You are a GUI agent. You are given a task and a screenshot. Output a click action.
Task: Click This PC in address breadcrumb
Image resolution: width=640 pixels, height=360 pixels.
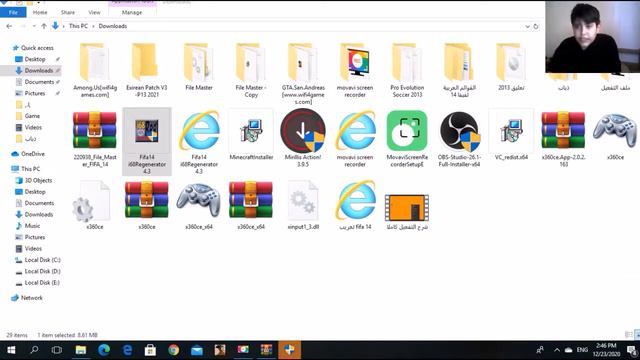coord(78,26)
